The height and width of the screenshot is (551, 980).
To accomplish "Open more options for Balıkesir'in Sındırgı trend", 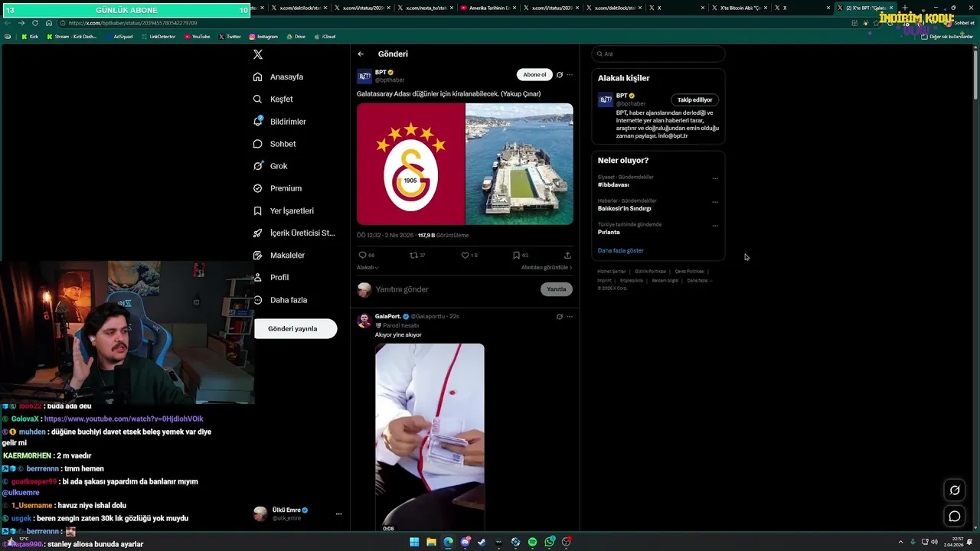I will [715, 202].
